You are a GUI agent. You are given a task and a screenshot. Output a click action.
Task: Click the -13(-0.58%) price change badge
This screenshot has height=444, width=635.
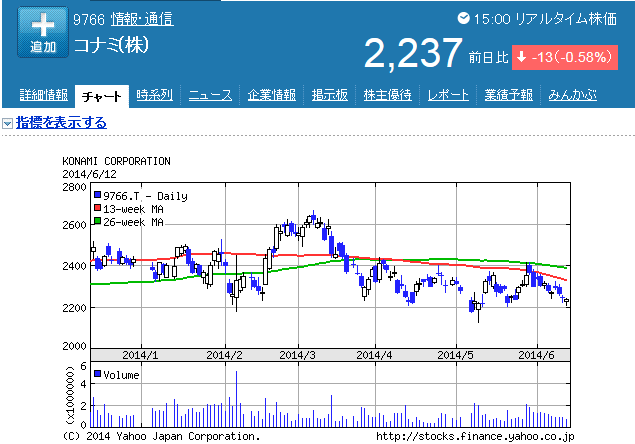coord(565,57)
